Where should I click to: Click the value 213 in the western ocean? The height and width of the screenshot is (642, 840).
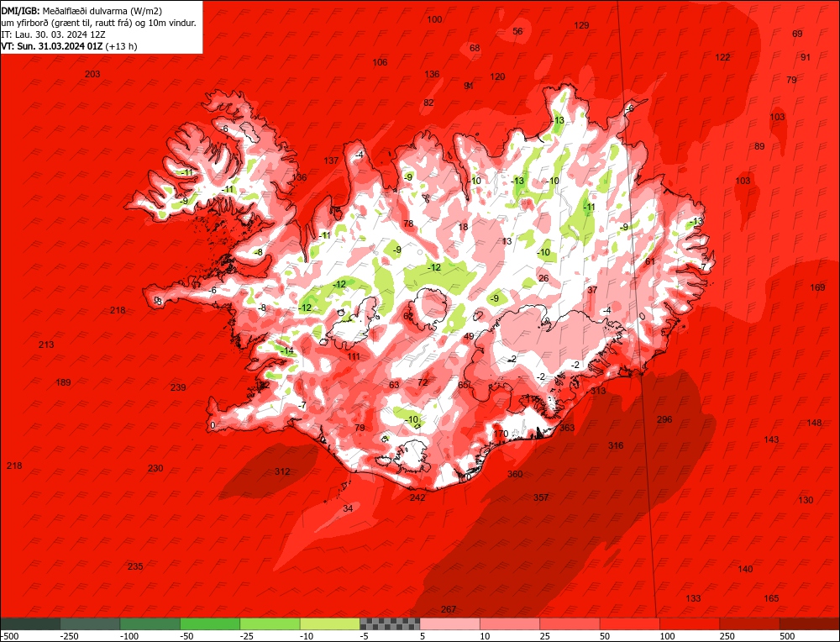pyautogui.click(x=46, y=345)
